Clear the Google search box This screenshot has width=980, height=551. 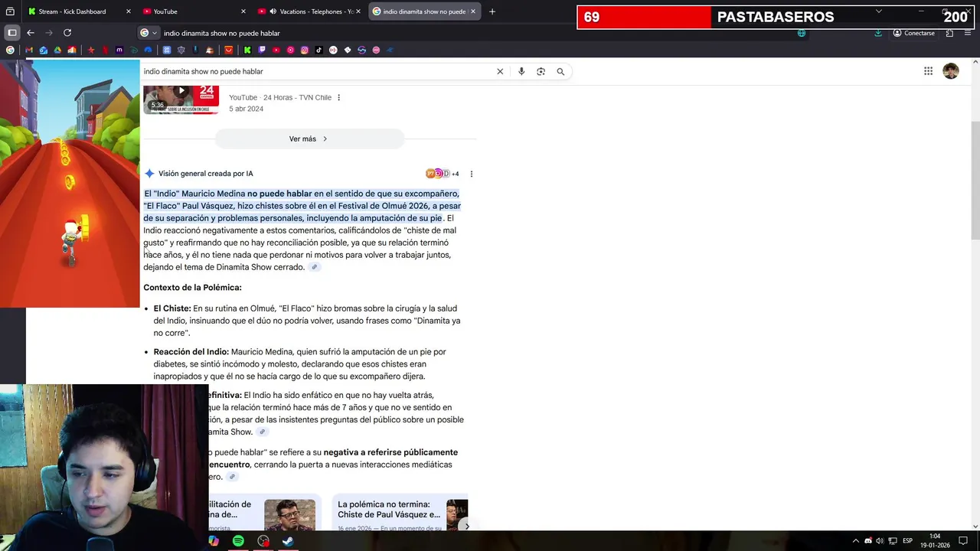tap(500, 71)
